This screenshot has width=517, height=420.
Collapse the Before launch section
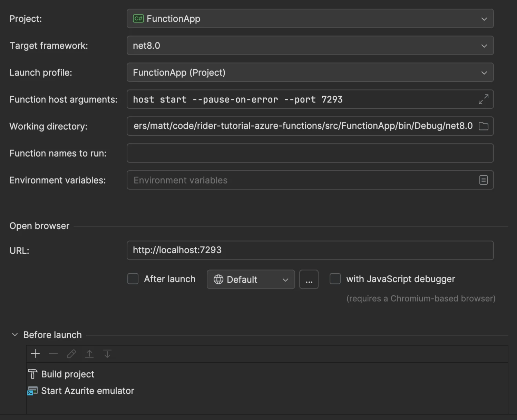point(15,334)
